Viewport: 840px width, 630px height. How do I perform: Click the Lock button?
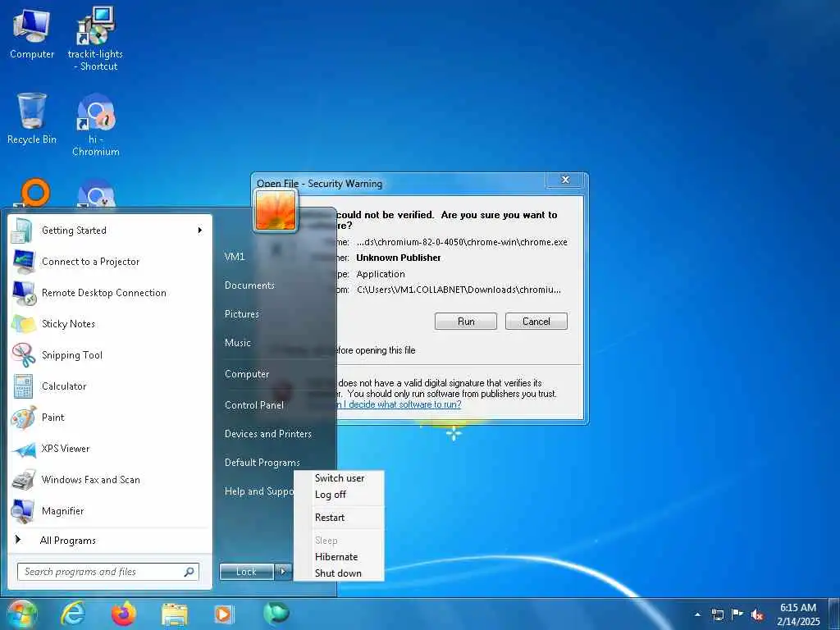click(x=246, y=572)
